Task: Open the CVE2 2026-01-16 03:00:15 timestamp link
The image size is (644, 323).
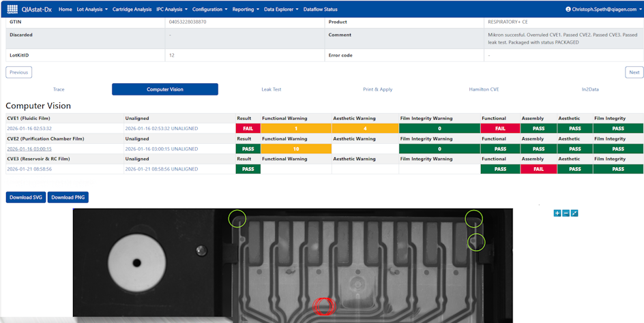Action: pyautogui.click(x=29, y=149)
